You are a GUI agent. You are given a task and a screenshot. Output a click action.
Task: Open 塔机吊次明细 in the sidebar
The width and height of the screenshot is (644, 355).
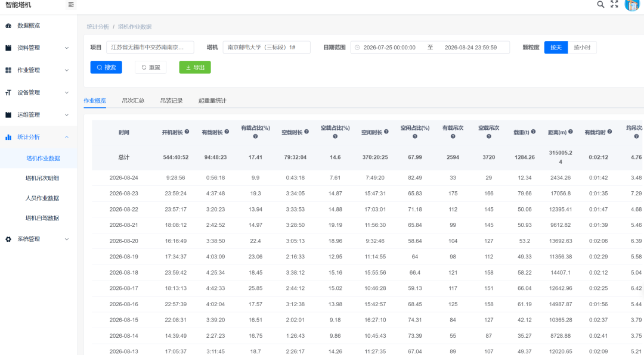click(x=42, y=178)
